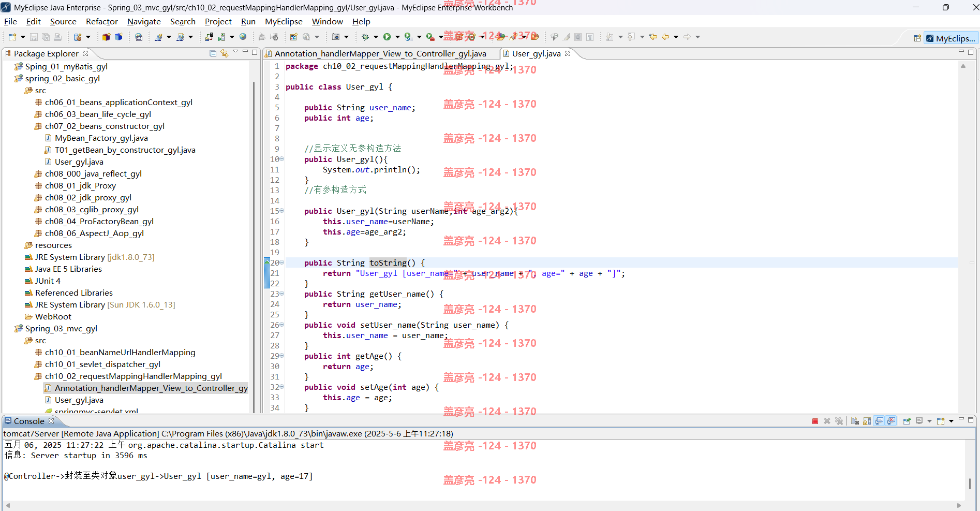Select the WebRoot folder
The image size is (980, 511).
click(53, 316)
